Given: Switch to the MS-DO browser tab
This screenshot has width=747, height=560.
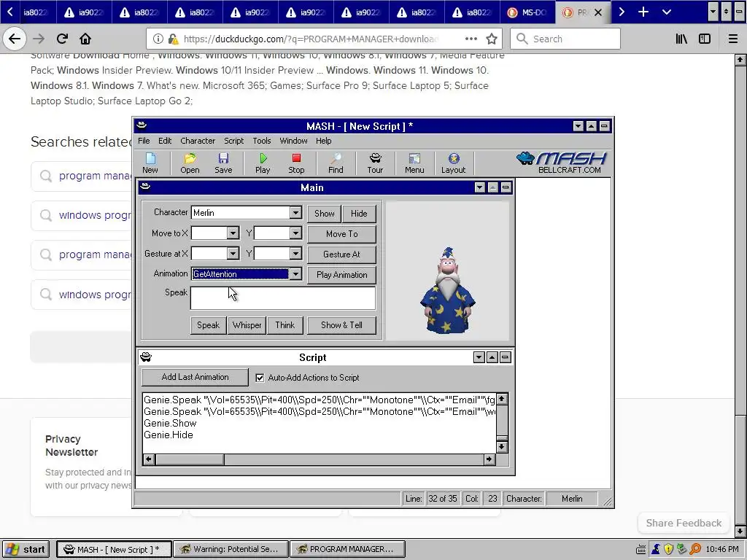Looking at the screenshot, I should (x=528, y=12).
